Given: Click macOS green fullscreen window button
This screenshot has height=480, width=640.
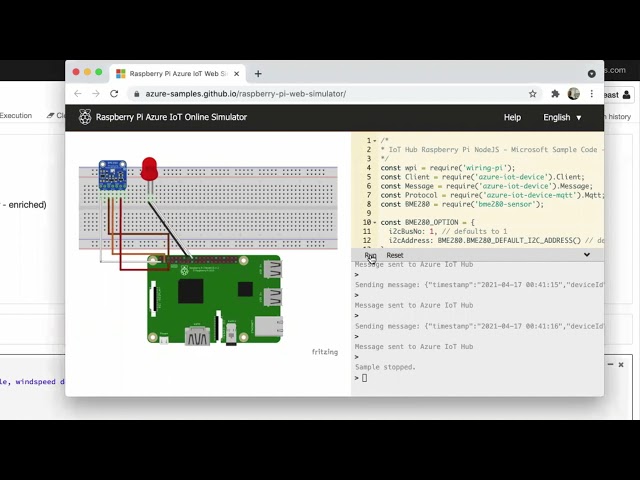Looking at the screenshot, I should 99,72.
